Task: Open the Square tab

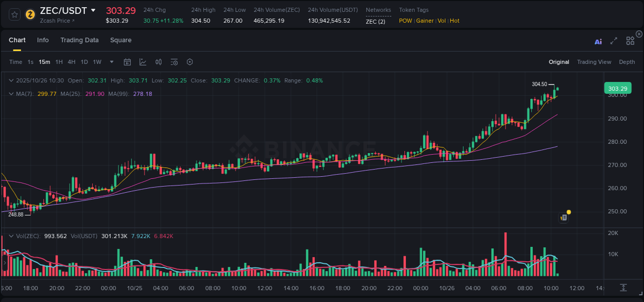Action: coord(121,40)
